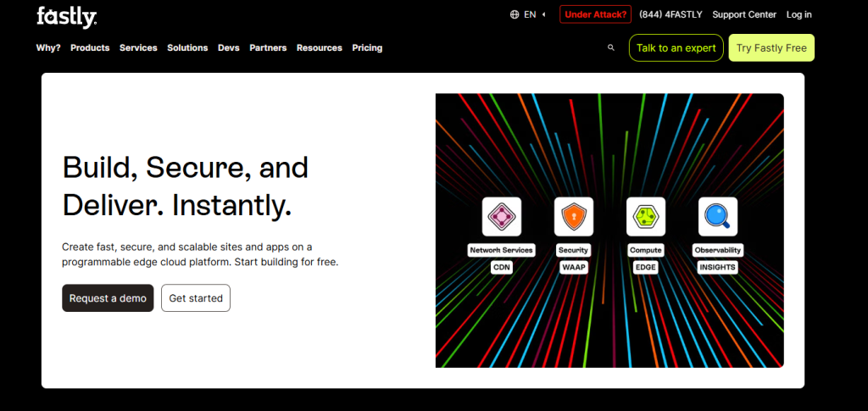Image resolution: width=868 pixels, height=411 pixels.
Task: Click the Security shield icon
Action: click(x=574, y=217)
